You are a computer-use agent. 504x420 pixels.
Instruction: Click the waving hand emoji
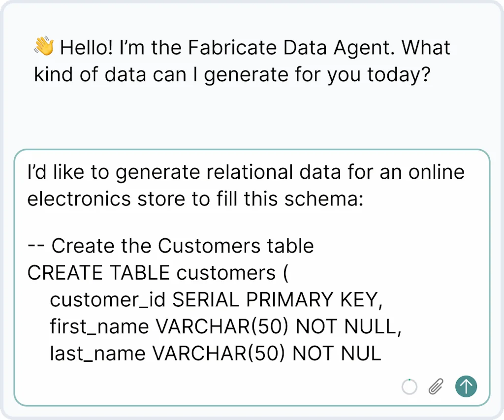click(x=43, y=47)
